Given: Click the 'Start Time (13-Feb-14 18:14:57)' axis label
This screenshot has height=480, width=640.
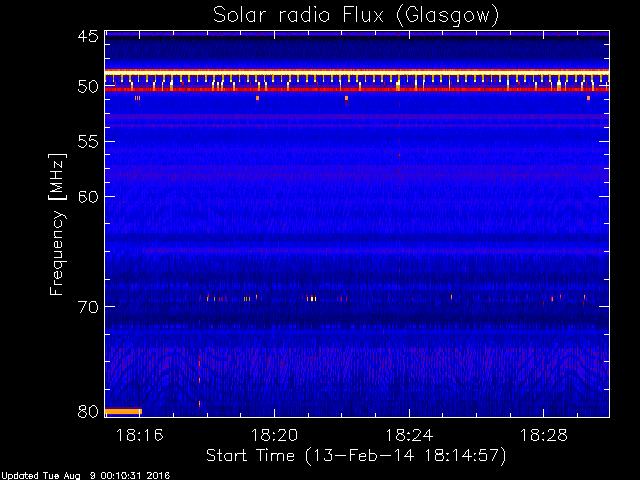Looking at the screenshot, I should point(356,456).
